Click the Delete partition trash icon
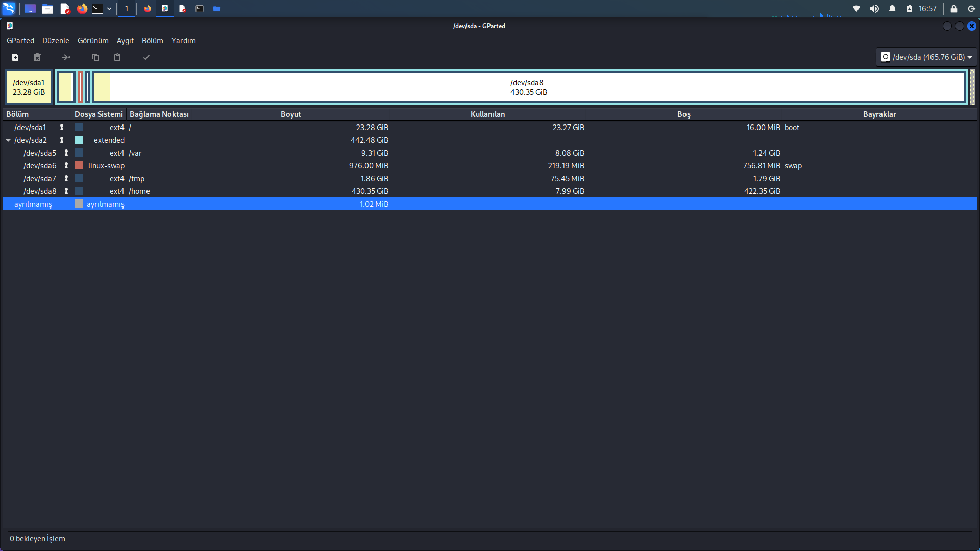This screenshot has width=980, height=551. (x=37, y=57)
